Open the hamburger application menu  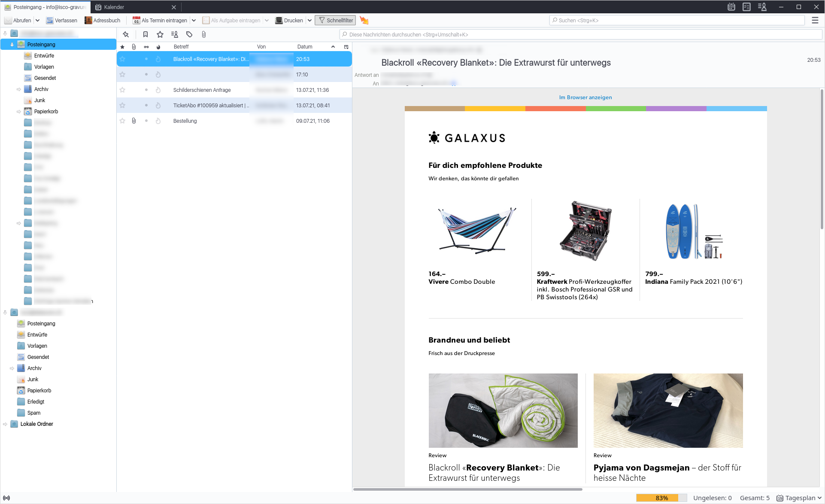click(x=815, y=20)
